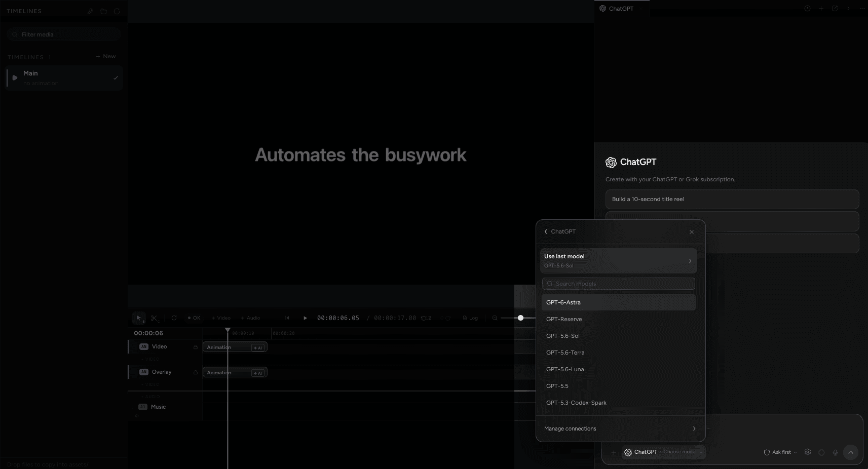Collapse the chat panel with the chevron icon
This screenshot has height=469, width=868.
click(848, 9)
